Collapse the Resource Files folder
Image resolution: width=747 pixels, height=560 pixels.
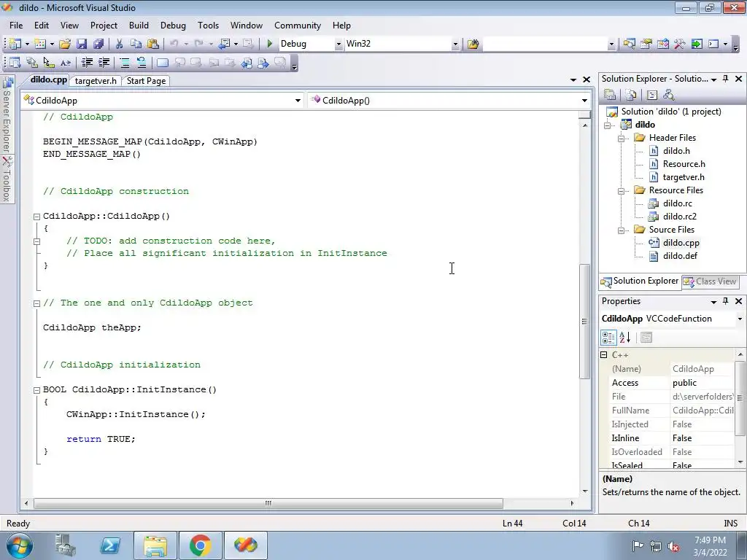tap(622, 191)
